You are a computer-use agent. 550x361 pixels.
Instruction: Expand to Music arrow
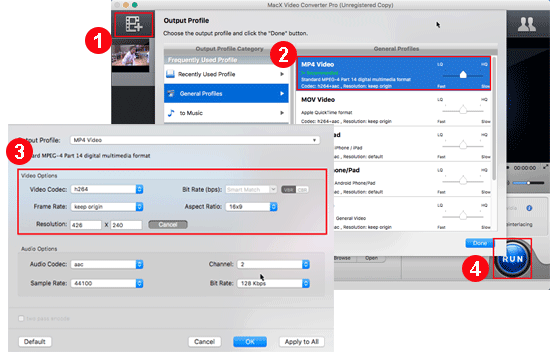tap(282, 113)
